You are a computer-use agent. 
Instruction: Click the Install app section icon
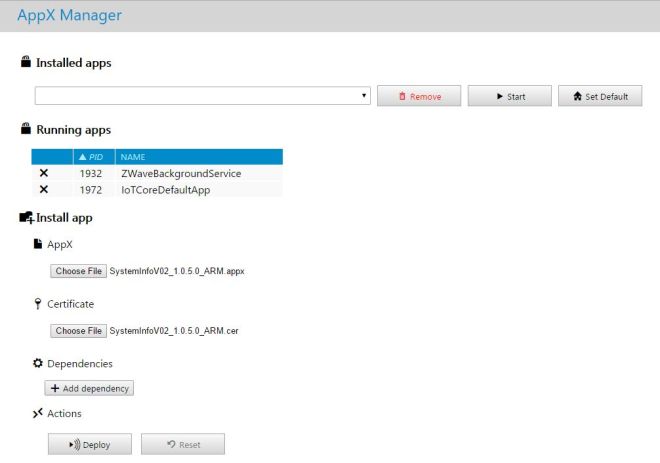tap(26, 217)
